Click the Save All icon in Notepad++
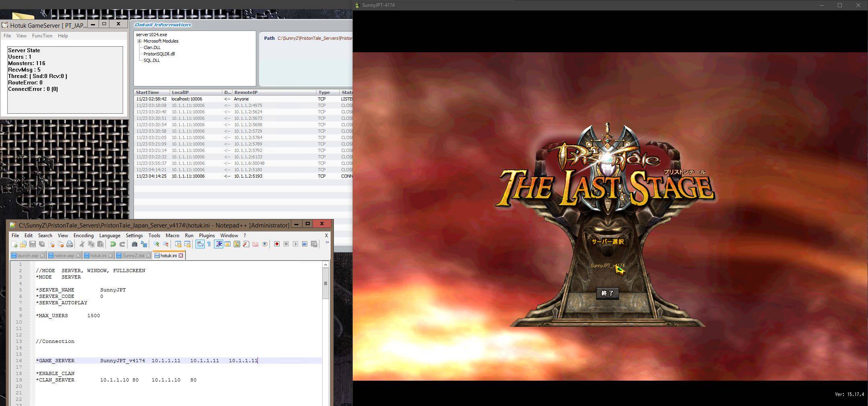 [x=42, y=244]
